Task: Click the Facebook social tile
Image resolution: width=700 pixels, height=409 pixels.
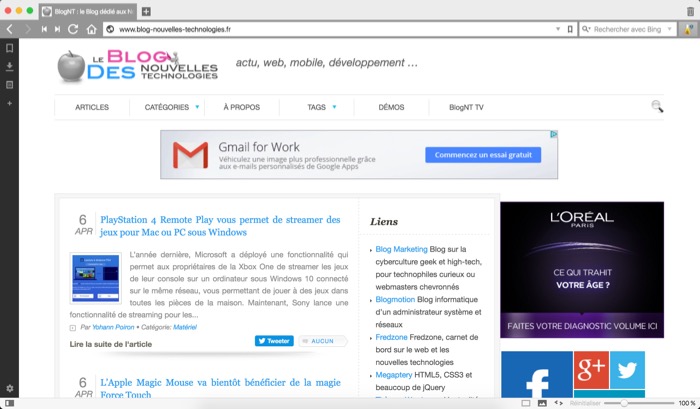Action: point(537,374)
